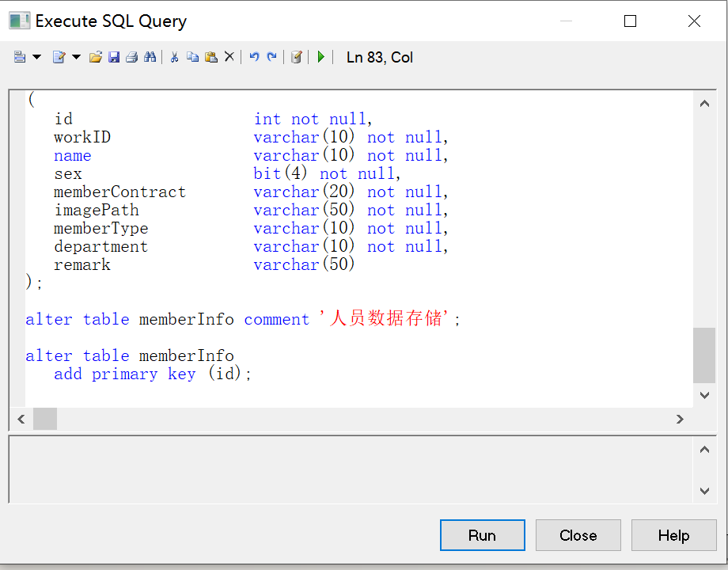Click horizontal scroll left arrow
Image resolution: width=728 pixels, height=570 pixels.
pos(21,419)
